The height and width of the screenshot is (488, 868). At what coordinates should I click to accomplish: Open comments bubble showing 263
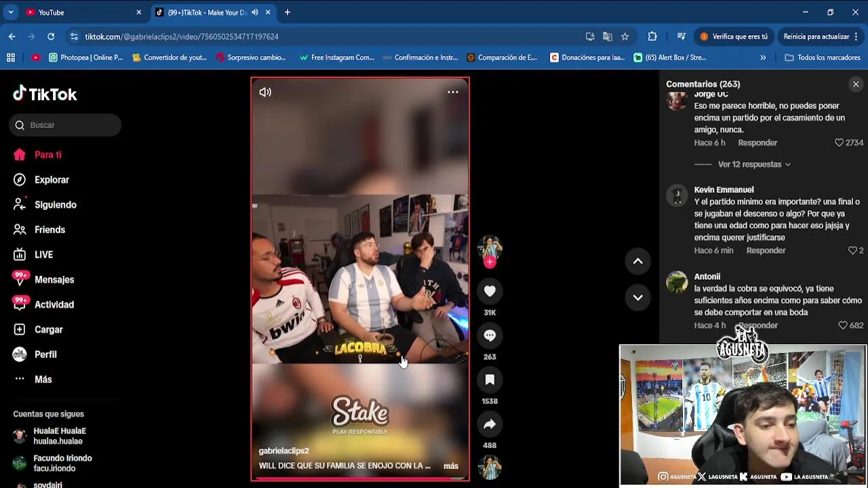point(490,335)
